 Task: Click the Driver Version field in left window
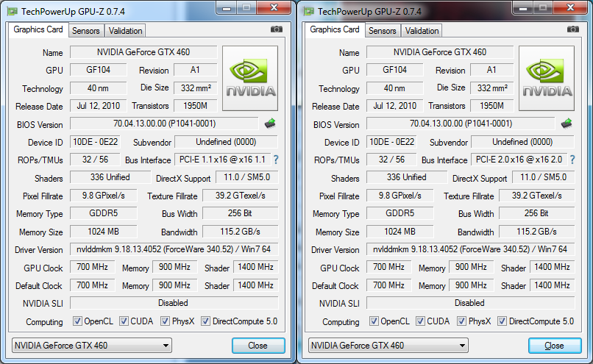point(174,249)
